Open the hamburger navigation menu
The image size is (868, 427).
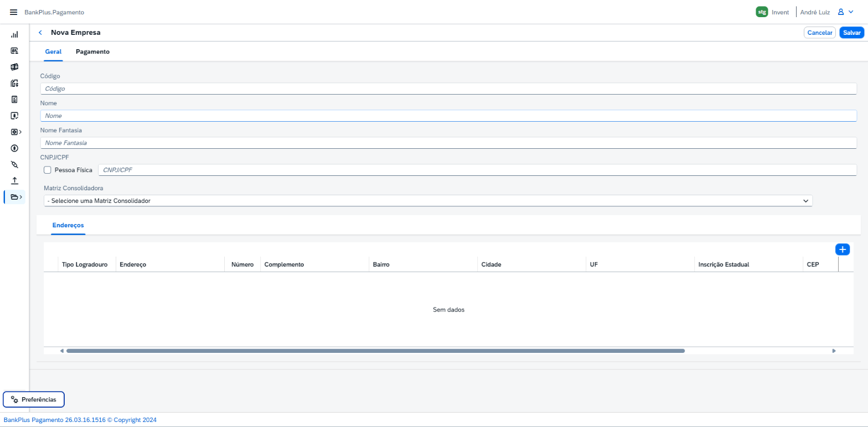[x=14, y=12]
